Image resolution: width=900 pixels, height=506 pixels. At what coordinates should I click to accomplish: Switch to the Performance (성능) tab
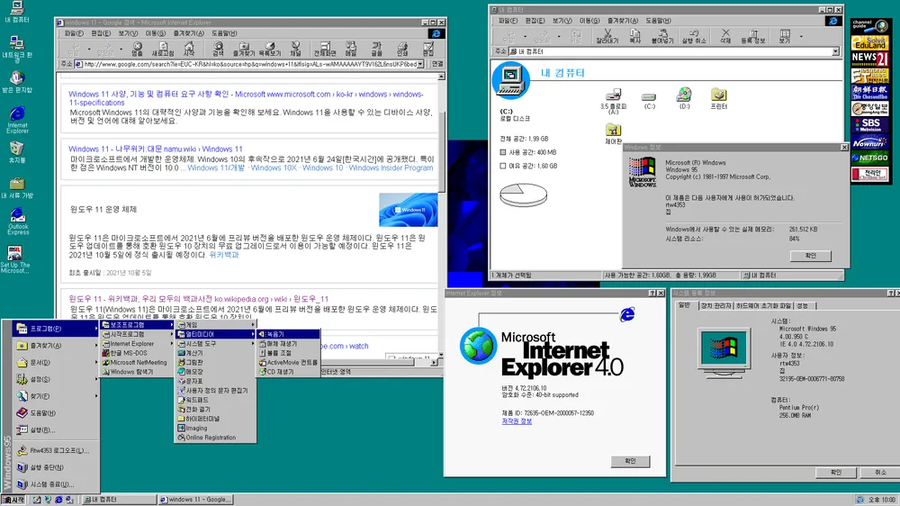coord(802,306)
